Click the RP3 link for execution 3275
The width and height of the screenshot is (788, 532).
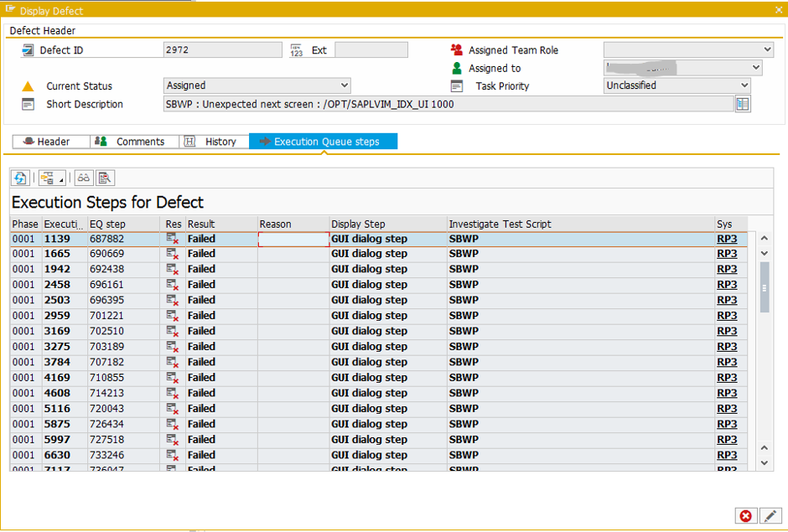727,346
